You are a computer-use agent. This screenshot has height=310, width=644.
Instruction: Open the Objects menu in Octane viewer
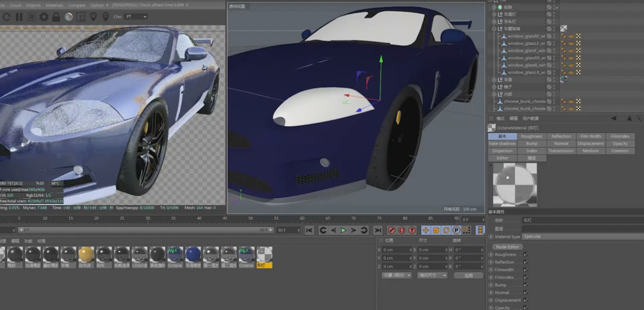click(33, 5)
